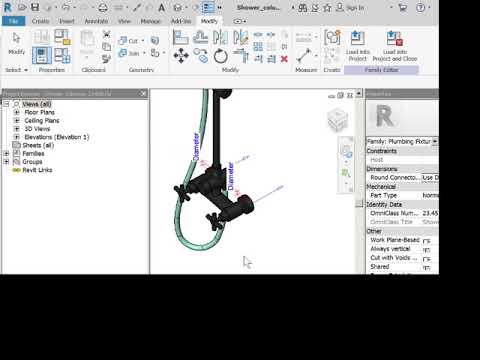Screen dimensions: 480x360
Task: Select Sheets (all) in Project Browser
Action: [x=38, y=145]
